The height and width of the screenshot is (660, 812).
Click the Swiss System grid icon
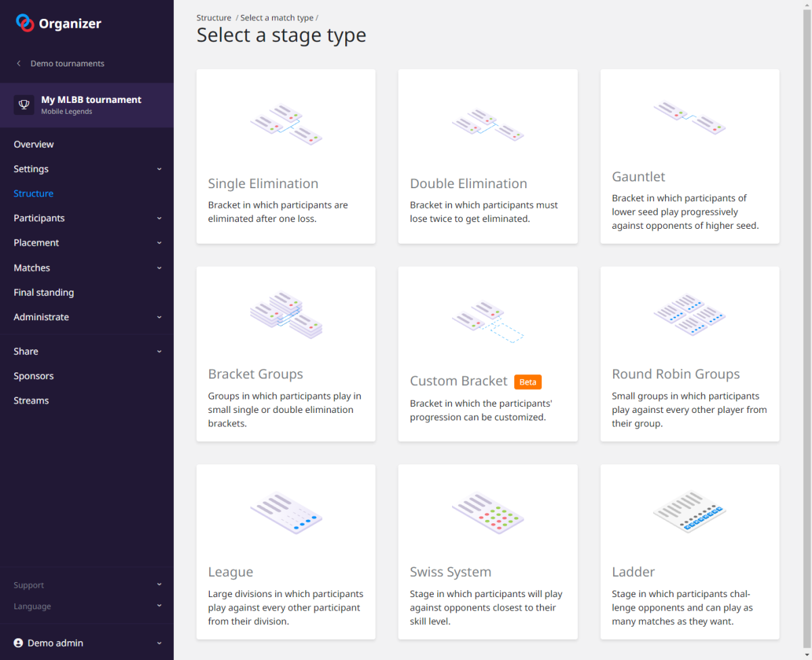[x=487, y=512]
